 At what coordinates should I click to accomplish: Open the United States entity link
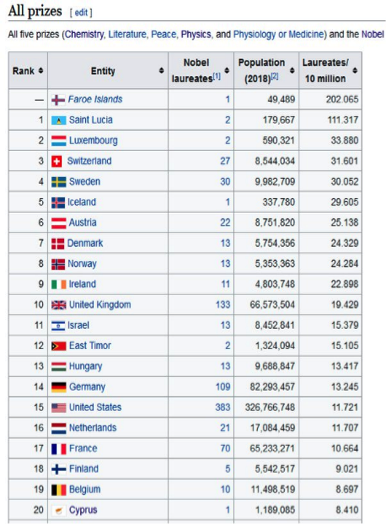[95, 407]
